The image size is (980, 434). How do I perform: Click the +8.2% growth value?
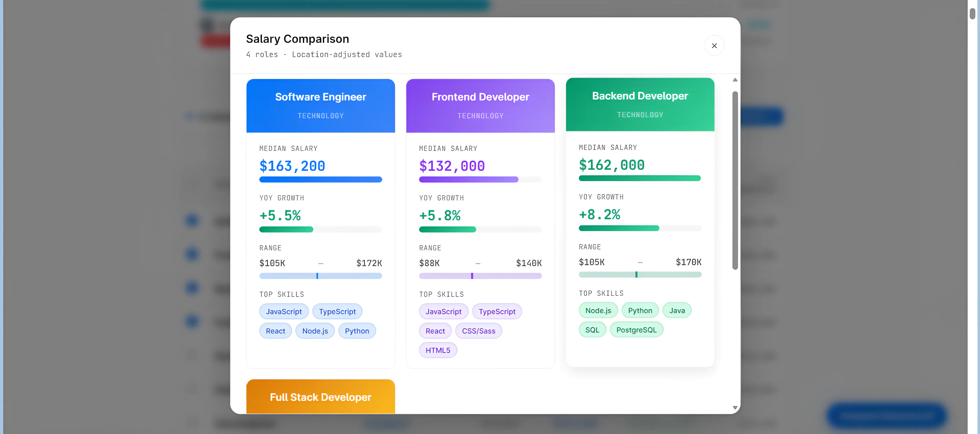[599, 214]
